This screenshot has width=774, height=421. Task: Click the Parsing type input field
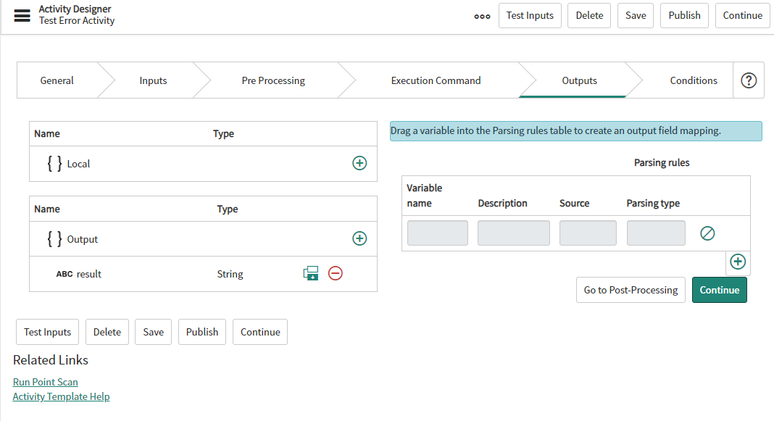(656, 233)
